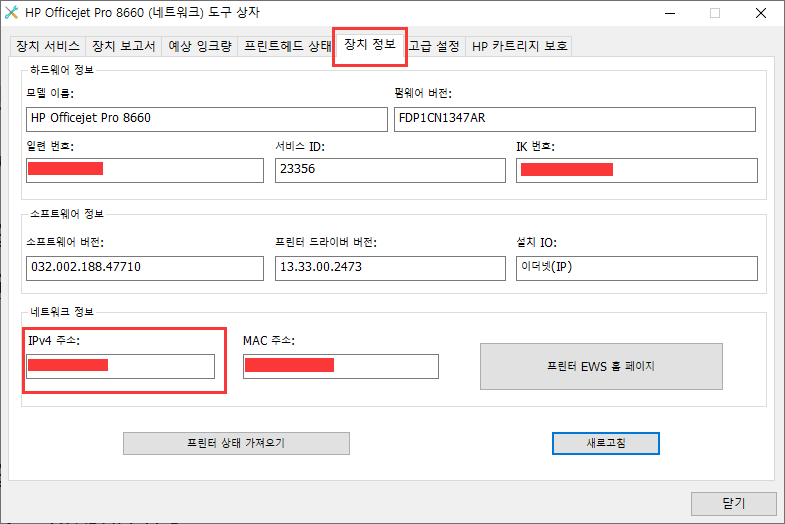Select the 예상 잉크량 tab
785x524 pixels.
click(199, 47)
